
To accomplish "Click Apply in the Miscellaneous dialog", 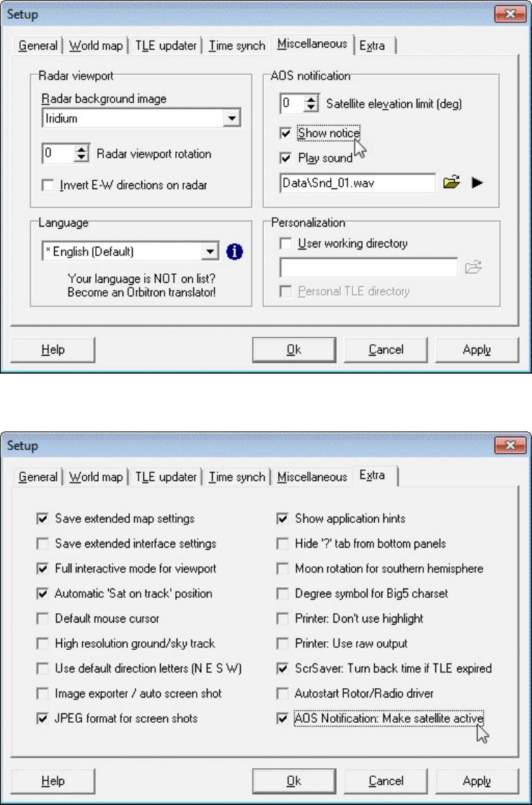I will coord(476,350).
